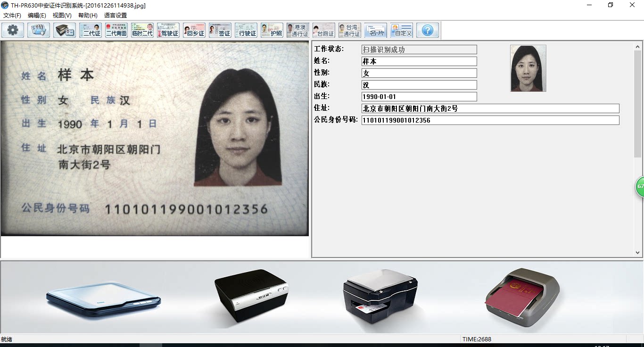Image resolution: width=644 pixels, height=347 pixels.
Task: Click the 工作状态 field showing 扫描识别成功
Action: (419, 50)
